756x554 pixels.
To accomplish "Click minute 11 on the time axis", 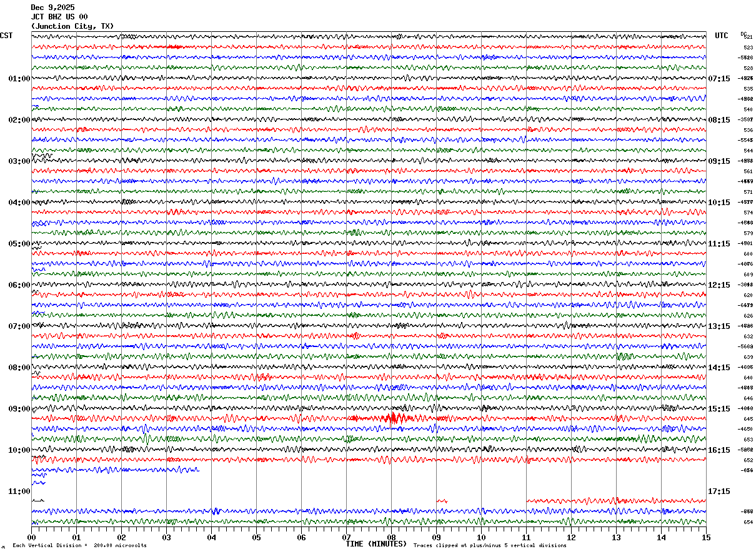I will pyautogui.click(x=526, y=537).
